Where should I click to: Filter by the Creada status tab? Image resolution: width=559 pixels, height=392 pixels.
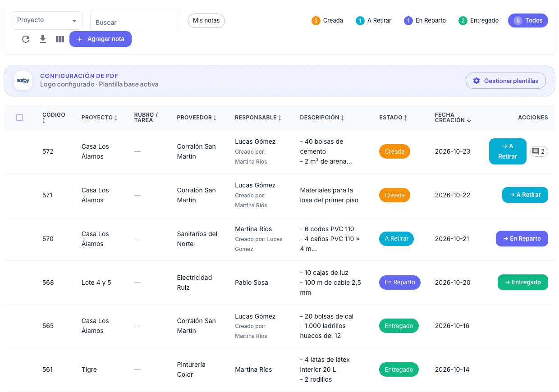pos(327,20)
